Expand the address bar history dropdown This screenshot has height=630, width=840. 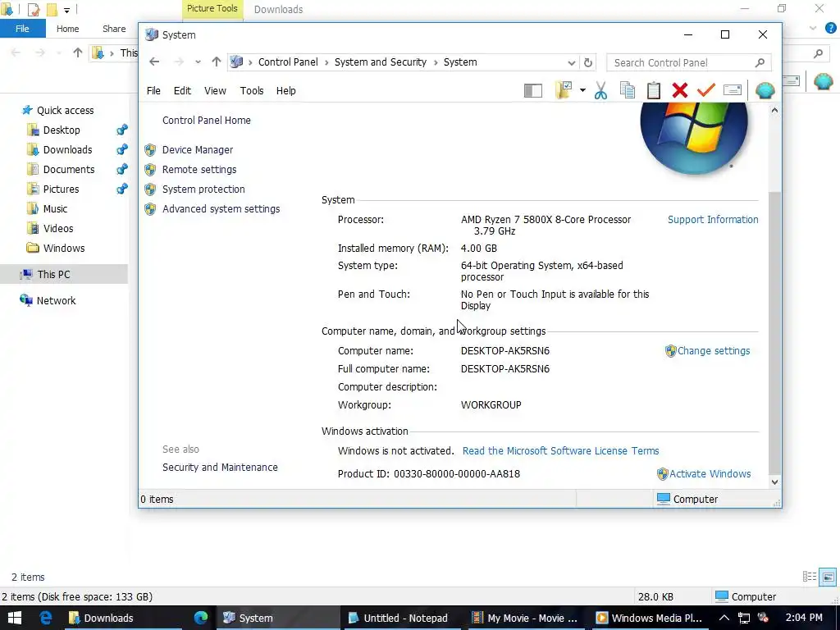(x=571, y=62)
